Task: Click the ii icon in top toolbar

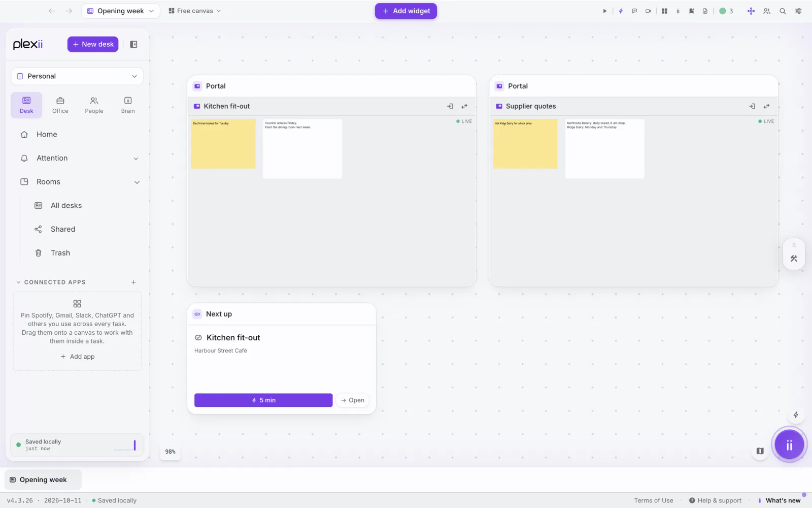Action: click(678, 11)
